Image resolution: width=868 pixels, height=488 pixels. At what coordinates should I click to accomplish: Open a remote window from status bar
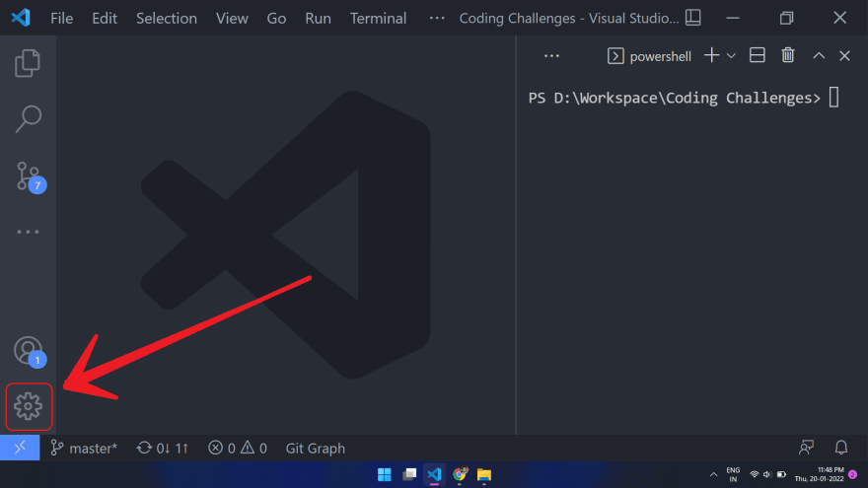click(20, 448)
